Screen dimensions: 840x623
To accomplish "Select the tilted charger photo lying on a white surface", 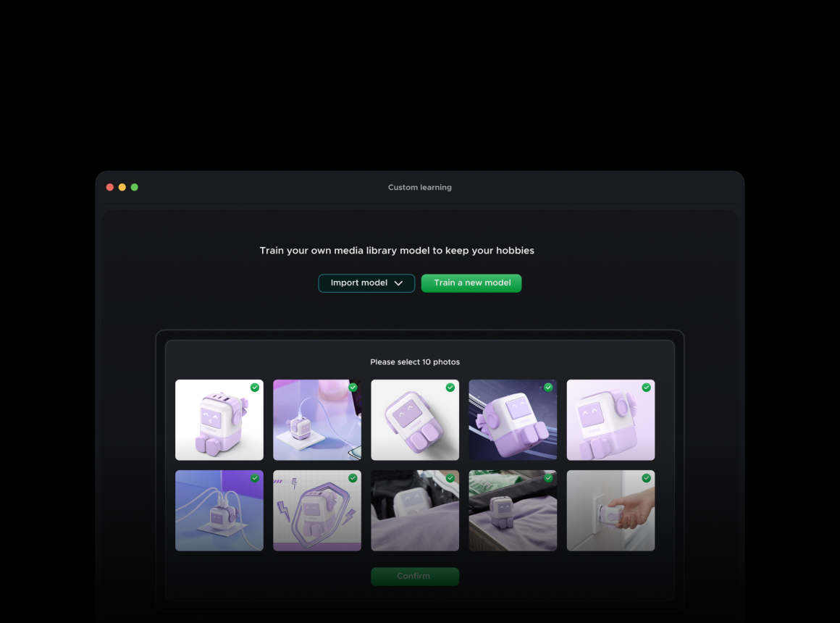I will [415, 424].
